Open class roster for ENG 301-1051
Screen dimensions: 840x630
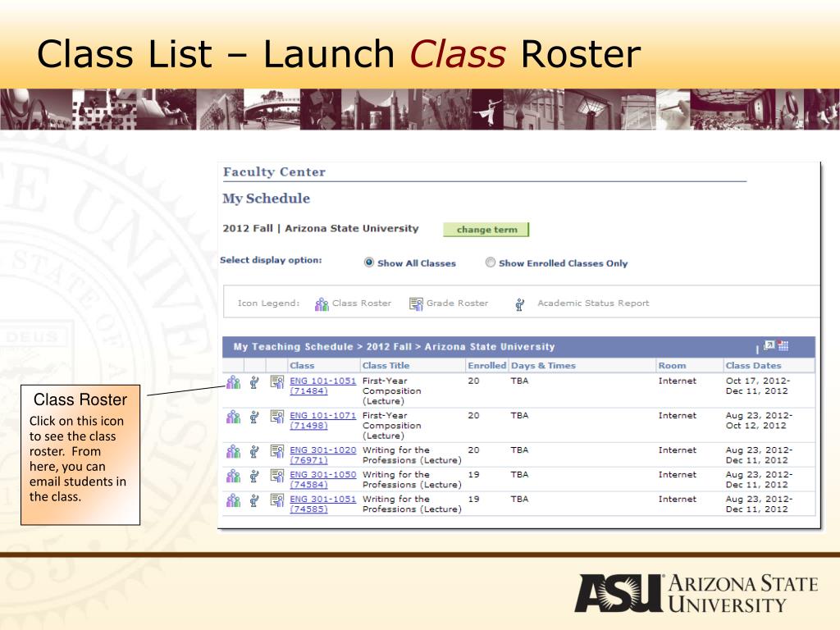click(233, 500)
